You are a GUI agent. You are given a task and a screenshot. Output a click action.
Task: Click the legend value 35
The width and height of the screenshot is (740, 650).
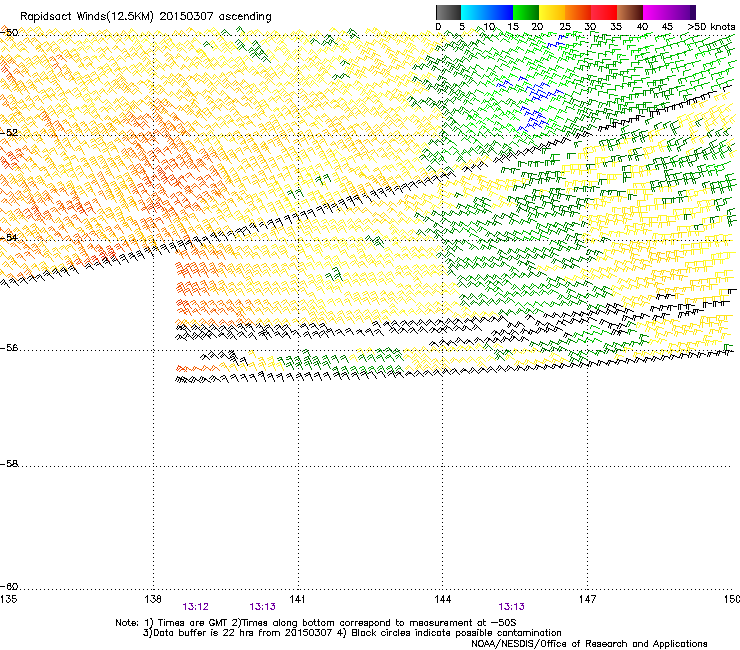click(616, 27)
